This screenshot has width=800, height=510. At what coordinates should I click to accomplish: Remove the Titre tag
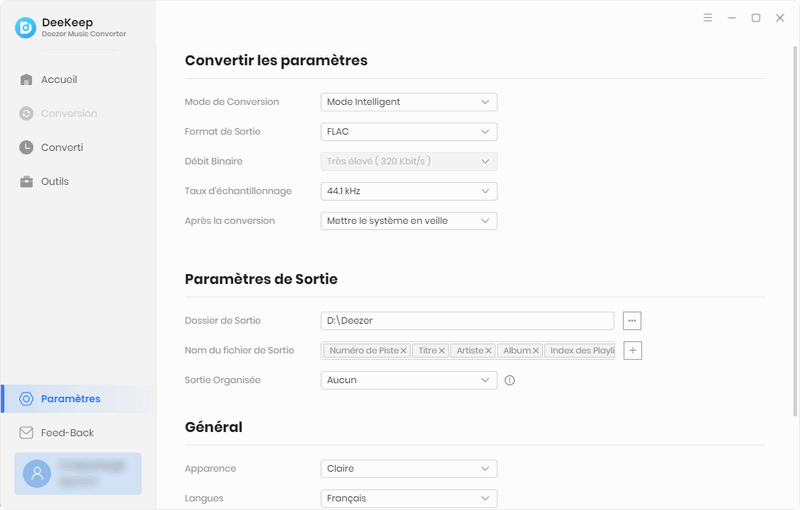click(442, 351)
